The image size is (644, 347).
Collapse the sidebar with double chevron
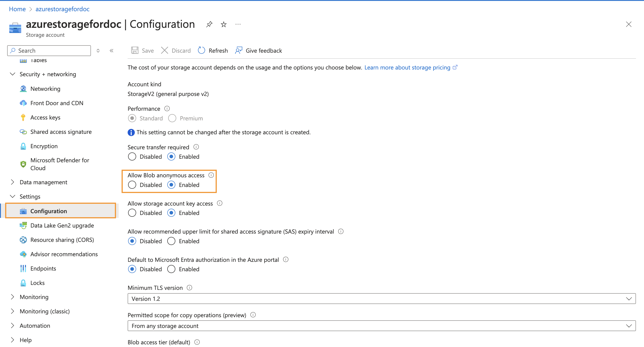(112, 50)
